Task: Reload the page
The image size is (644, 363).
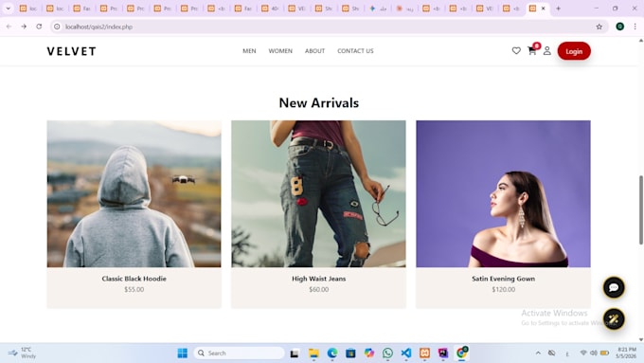Action: 39,27
